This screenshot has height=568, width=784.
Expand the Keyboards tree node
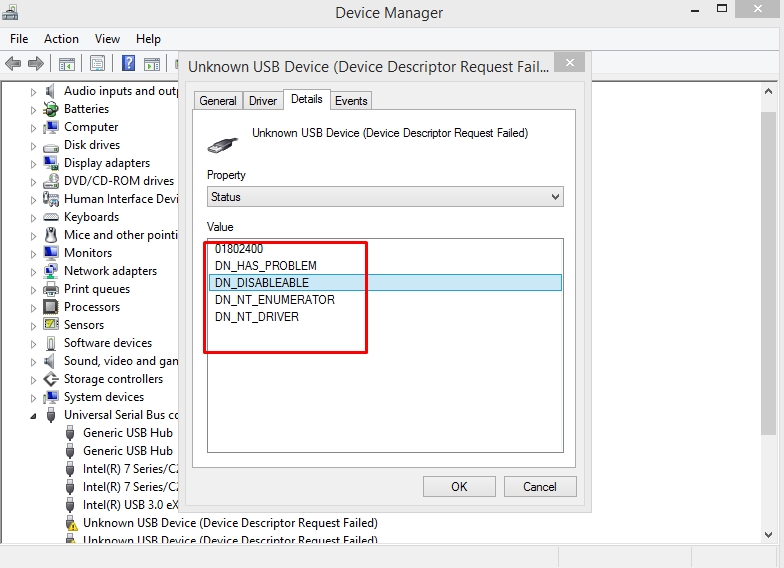(33, 217)
